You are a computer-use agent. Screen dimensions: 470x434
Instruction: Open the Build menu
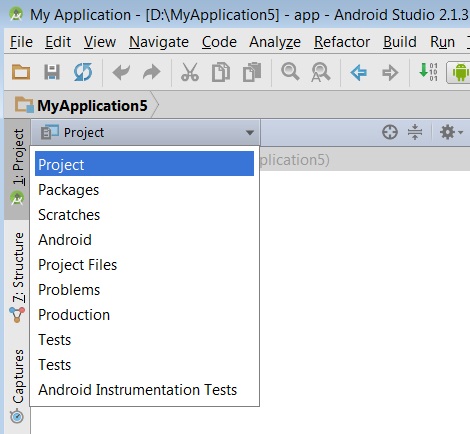click(x=400, y=42)
